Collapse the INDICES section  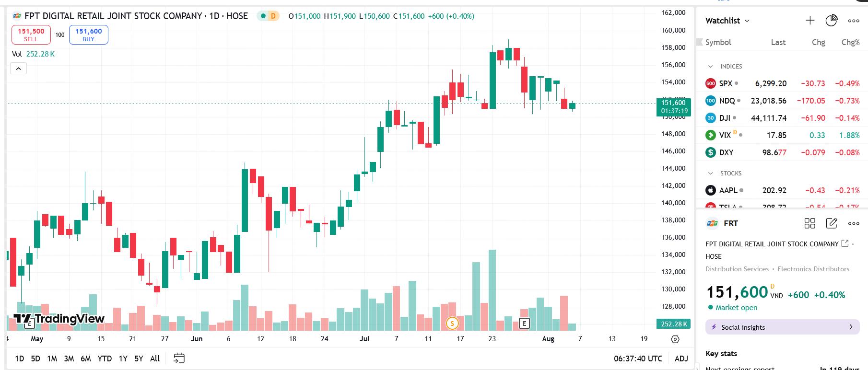click(711, 67)
